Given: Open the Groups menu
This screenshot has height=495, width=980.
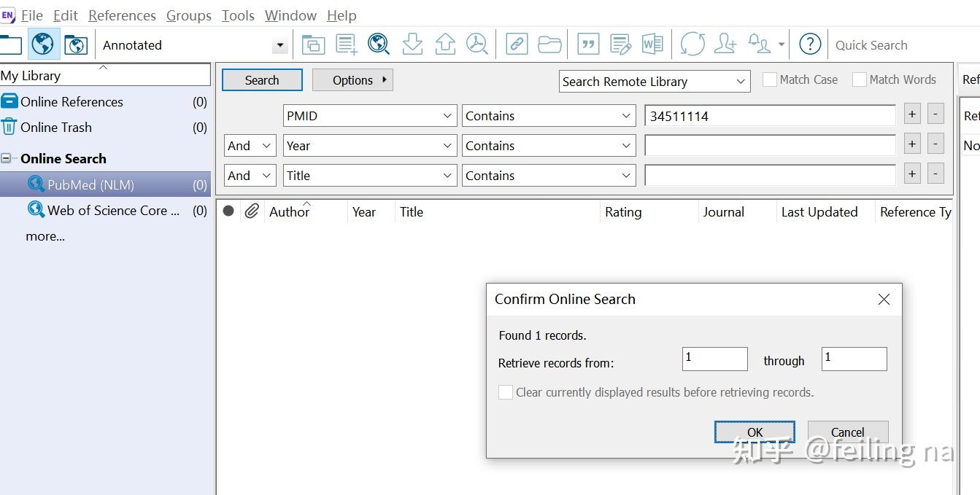Looking at the screenshot, I should point(189,15).
